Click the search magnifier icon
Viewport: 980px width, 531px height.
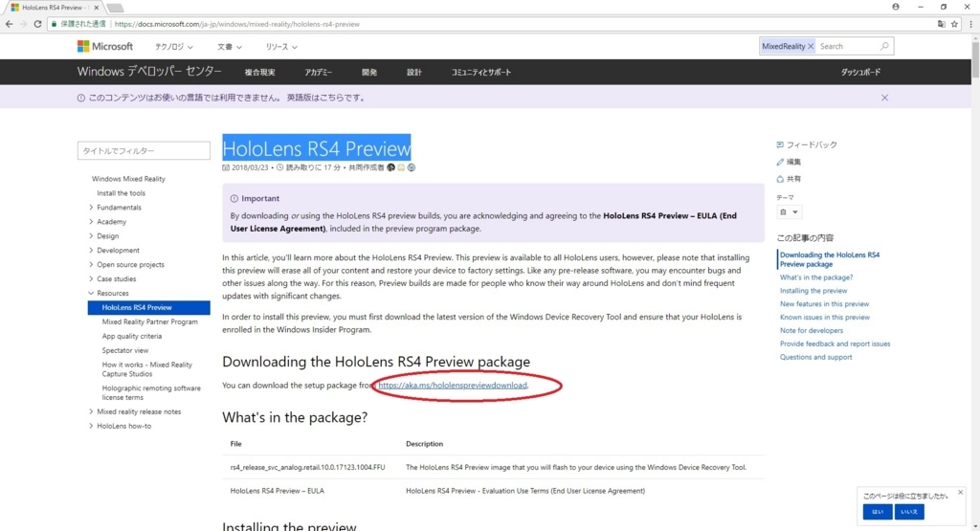point(883,46)
